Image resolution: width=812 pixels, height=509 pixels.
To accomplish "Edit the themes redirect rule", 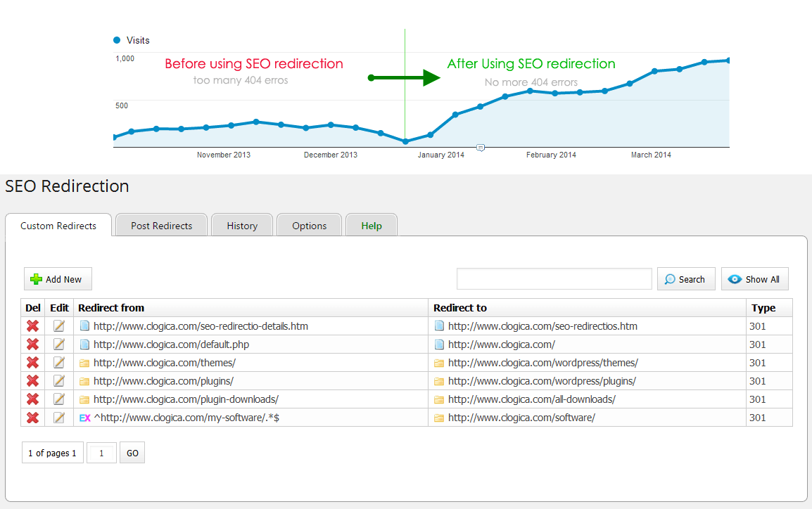I will (x=60, y=363).
